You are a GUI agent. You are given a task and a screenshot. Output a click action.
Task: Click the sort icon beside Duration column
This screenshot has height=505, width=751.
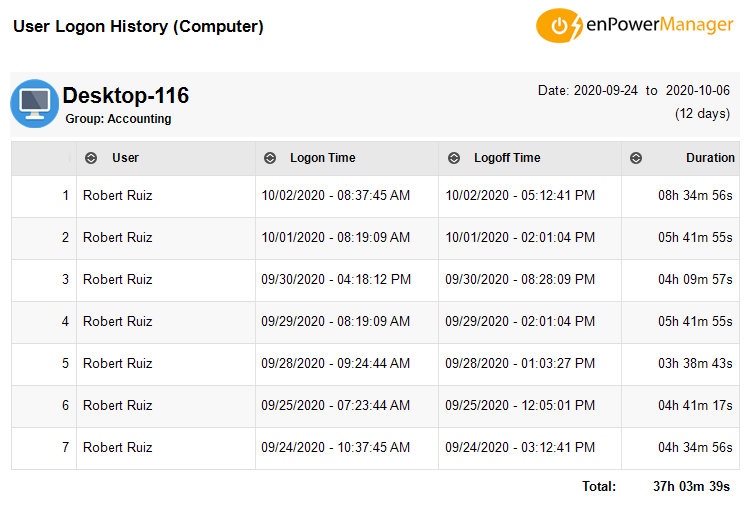click(x=636, y=158)
